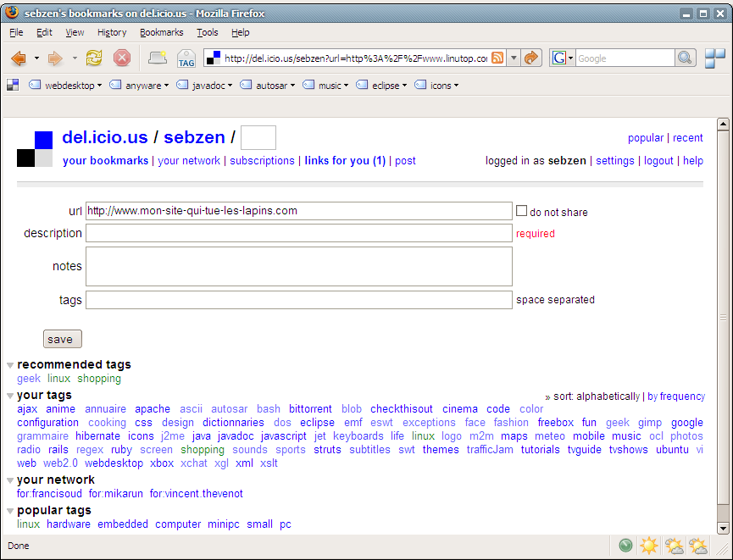733x560 pixels.
Task: Open the Bookmarks menu
Action: click(161, 32)
